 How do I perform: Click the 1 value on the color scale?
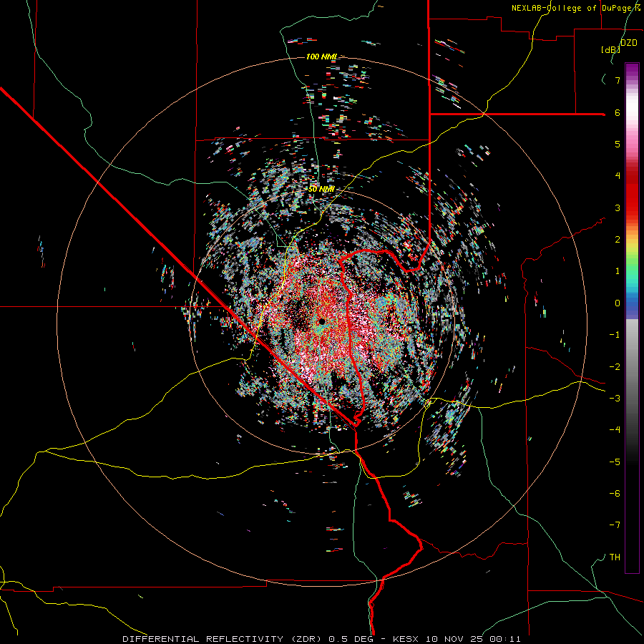pyautogui.click(x=618, y=271)
